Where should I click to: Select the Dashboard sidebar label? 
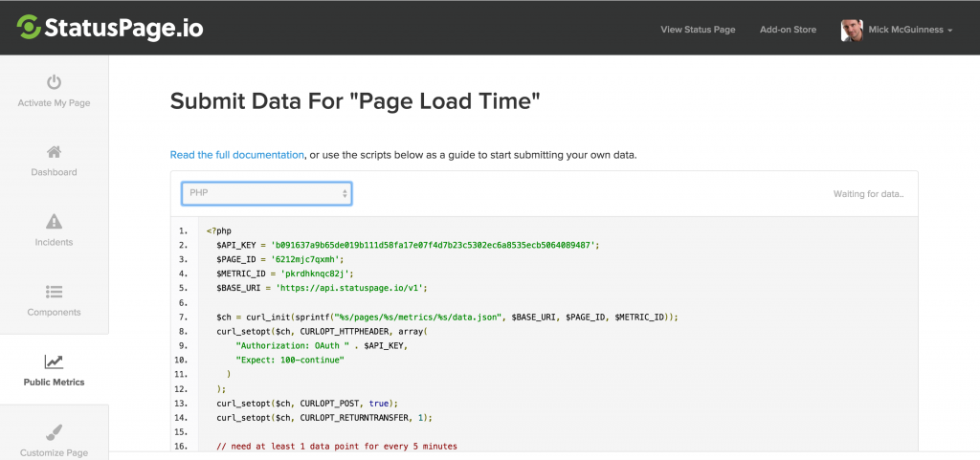click(x=54, y=172)
